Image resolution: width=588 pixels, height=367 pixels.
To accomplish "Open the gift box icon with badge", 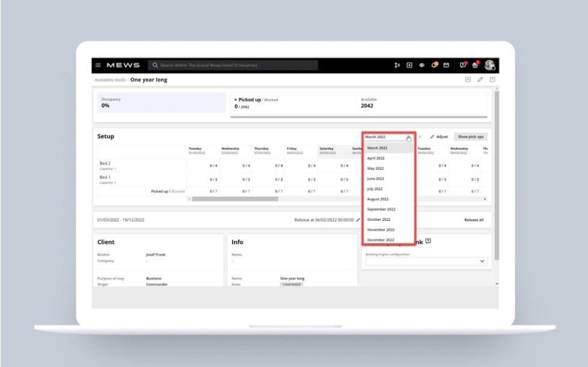I will 475,65.
